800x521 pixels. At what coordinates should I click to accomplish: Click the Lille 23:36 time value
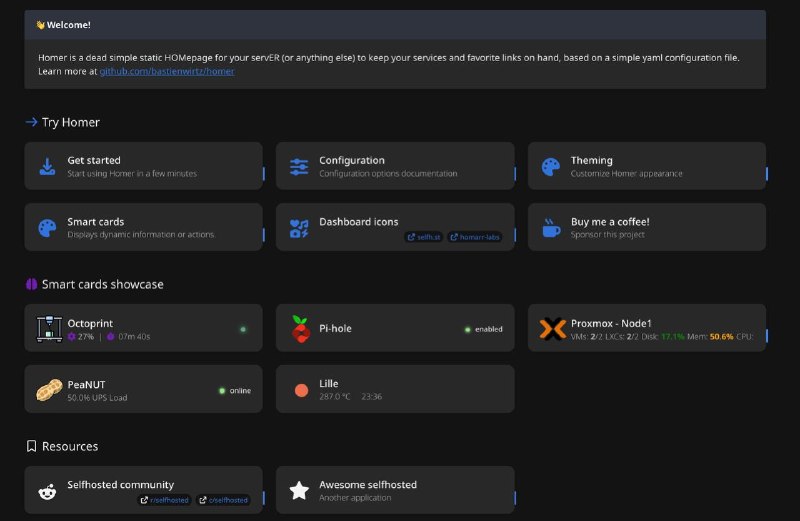pos(371,396)
